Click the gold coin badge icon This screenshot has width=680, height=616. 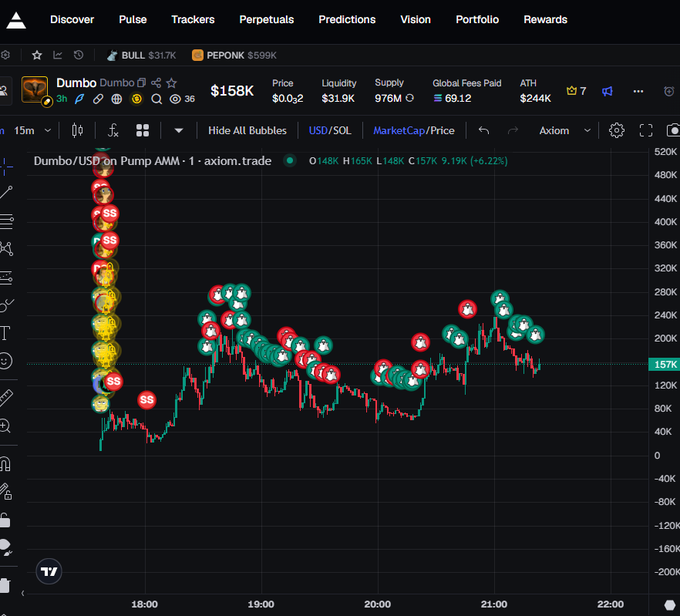pos(137,99)
